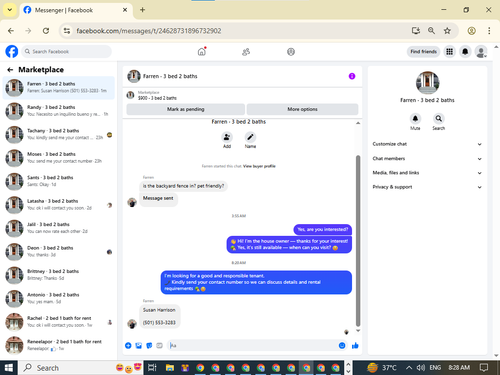The height and width of the screenshot is (375, 500).
Task: Open install app icon in address bar
Action: (416, 31)
